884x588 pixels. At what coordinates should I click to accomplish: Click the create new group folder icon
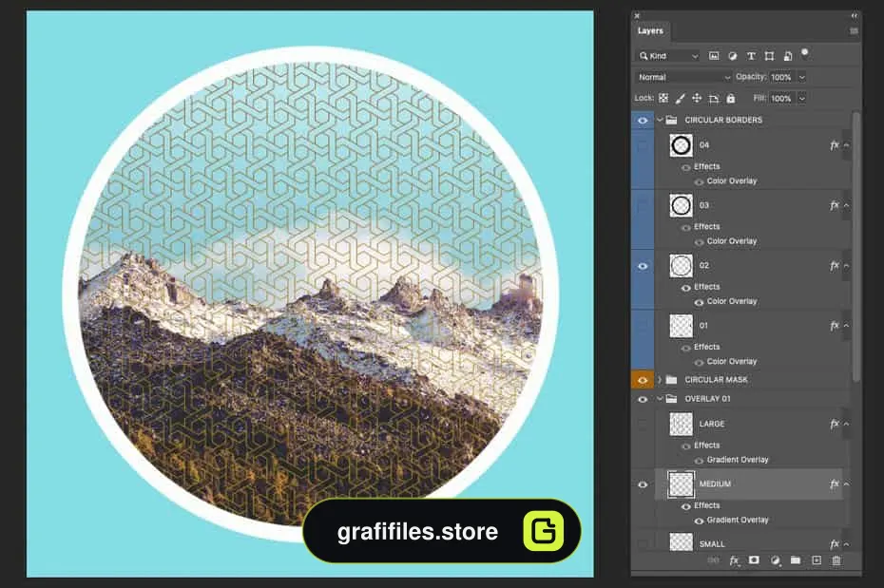click(x=796, y=560)
